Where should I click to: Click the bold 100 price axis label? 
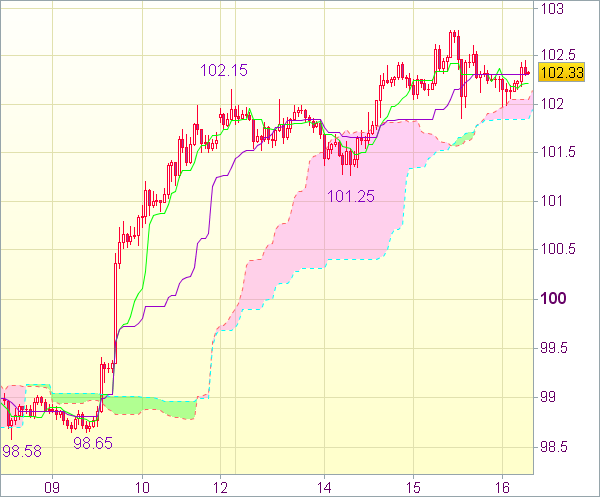point(553,298)
